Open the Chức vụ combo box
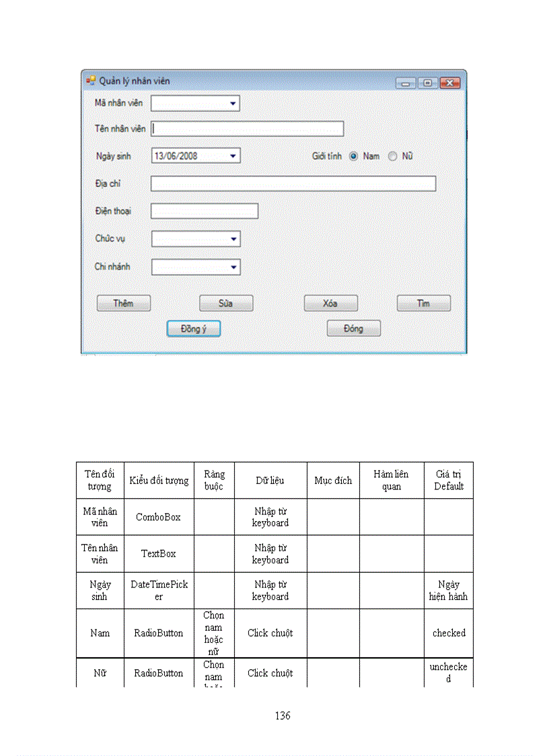The image size is (549, 756). tap(233, 238)
